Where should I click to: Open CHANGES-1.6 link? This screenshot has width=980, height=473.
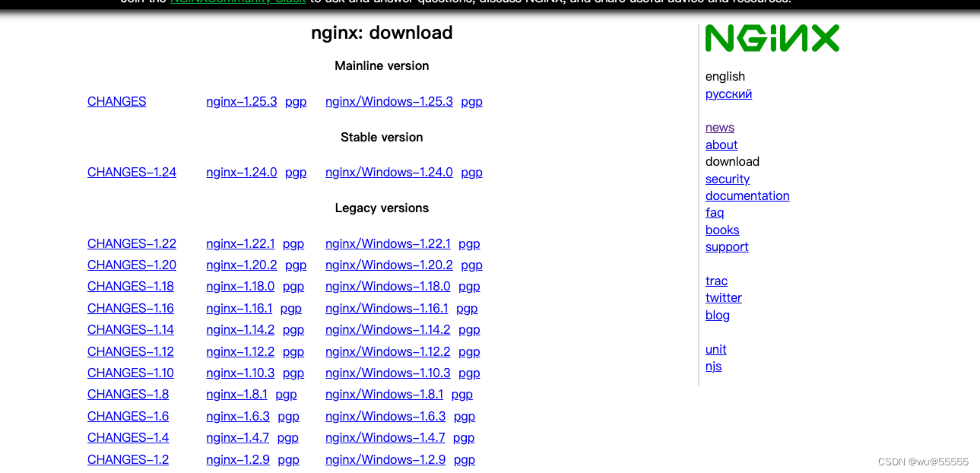pos(128,416)
